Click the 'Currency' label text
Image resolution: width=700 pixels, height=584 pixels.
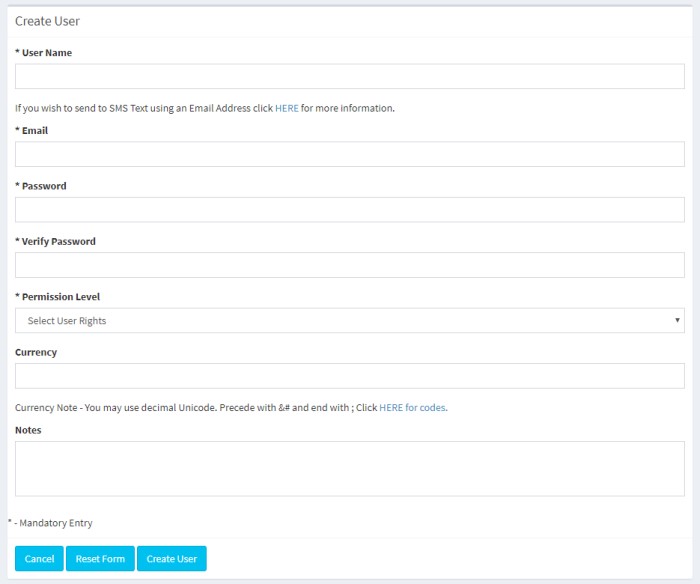click(36, 352)
